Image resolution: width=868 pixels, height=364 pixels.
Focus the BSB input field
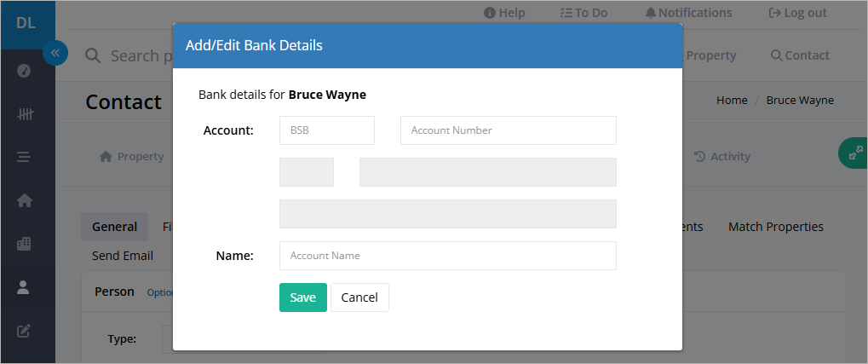[x=326, y=130]
